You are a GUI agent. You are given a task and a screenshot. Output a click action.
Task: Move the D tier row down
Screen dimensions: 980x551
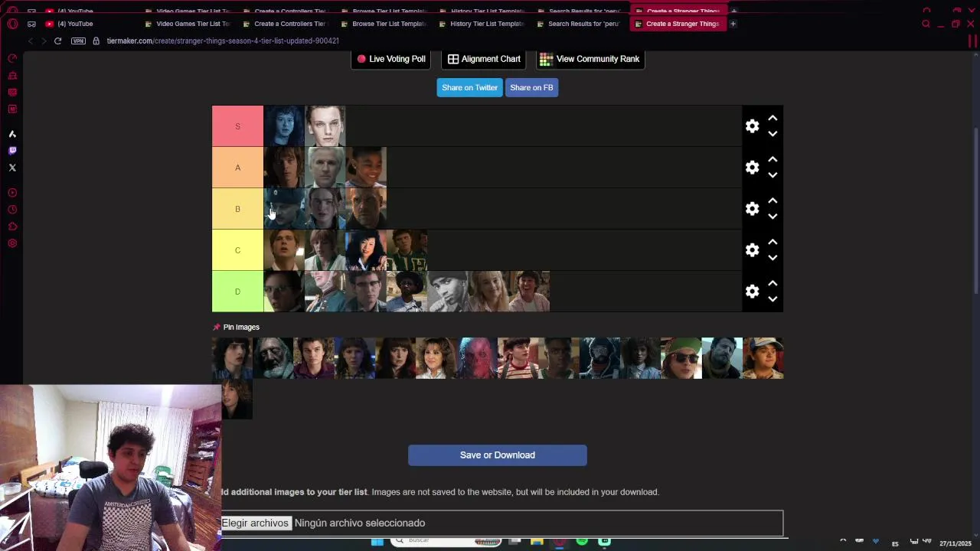[x=773, y=299]
